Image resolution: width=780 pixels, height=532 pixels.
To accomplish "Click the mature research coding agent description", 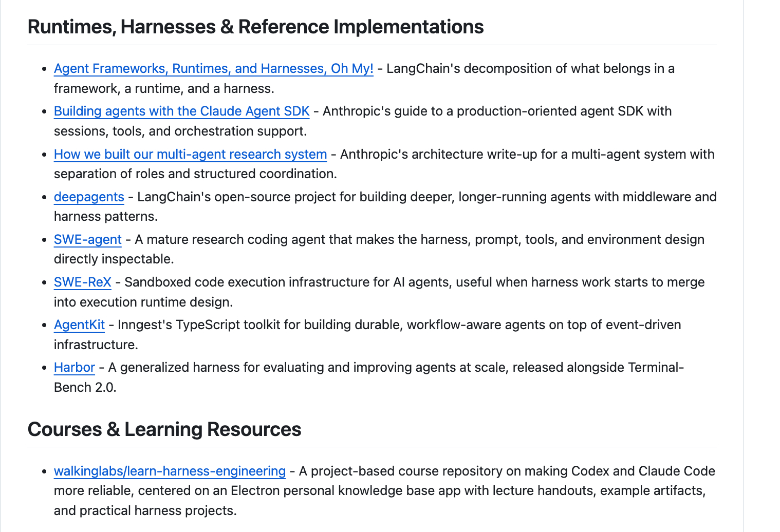I will [379, 249].
